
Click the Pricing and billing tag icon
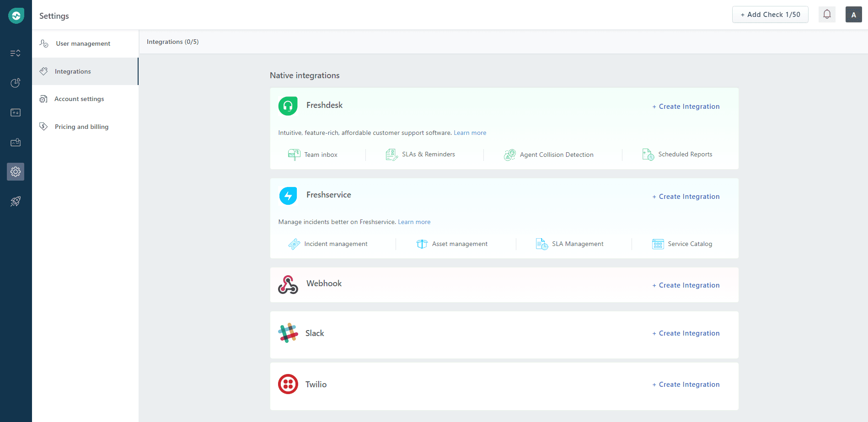coord(43,126)
